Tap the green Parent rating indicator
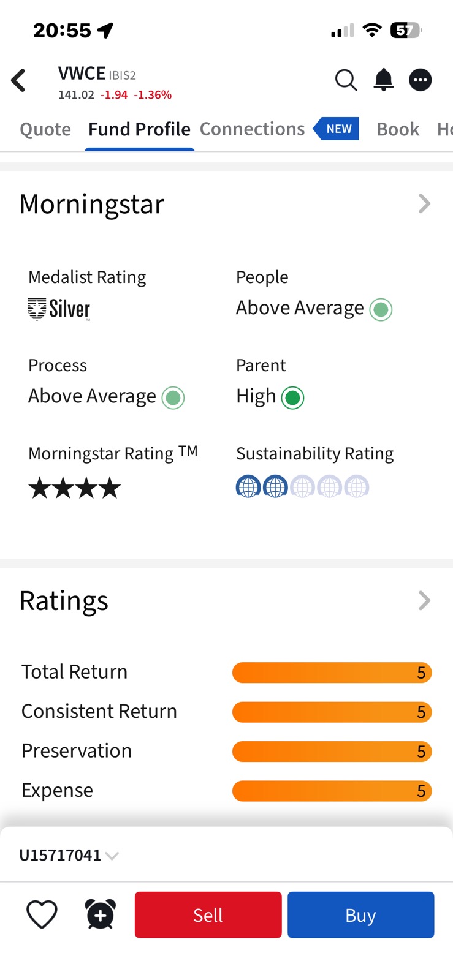453x980 pixels. [x=293, y=398]
